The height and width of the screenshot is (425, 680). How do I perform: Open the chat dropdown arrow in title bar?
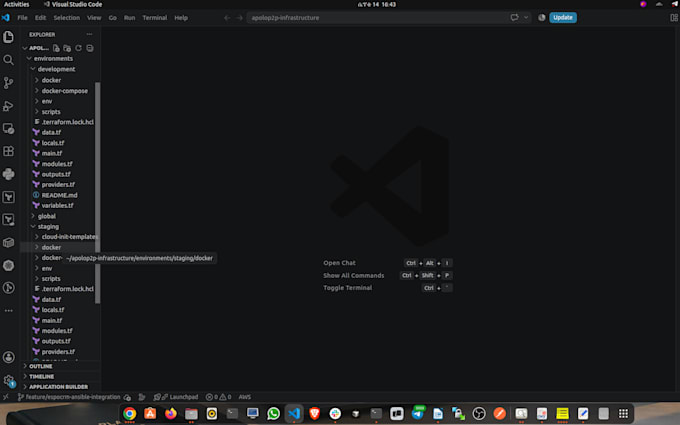pyautogui.click(x=526, y=17)
